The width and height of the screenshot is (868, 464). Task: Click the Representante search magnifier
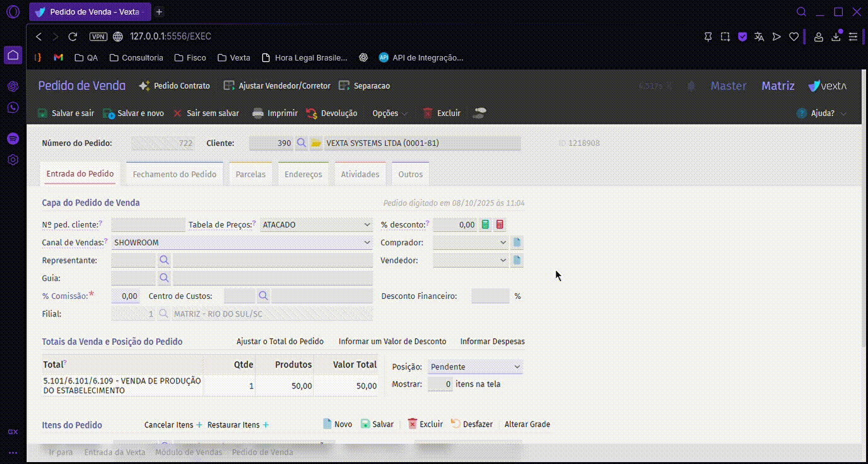(164, 260)
